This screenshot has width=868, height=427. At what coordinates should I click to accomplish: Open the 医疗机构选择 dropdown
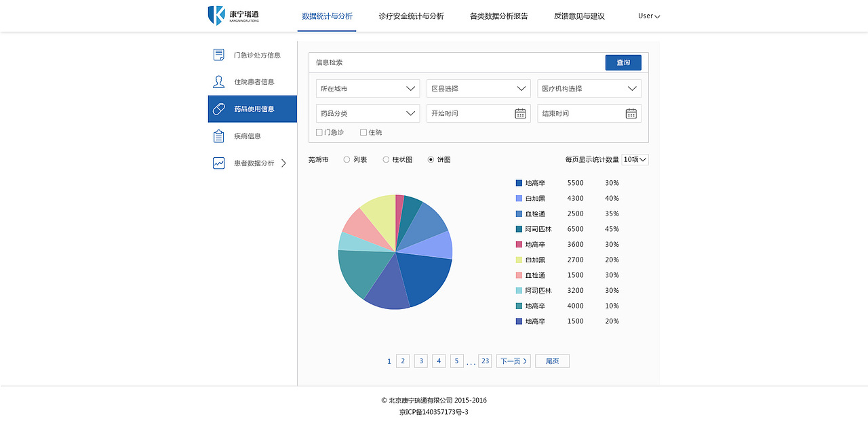point(589,89)
